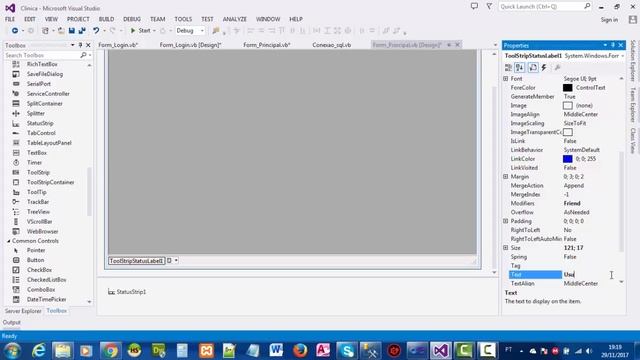Click the Search Toolbox input field
The height and width of the screenshot is (360, 640).
pyautogui.click(x=42, y=55)
